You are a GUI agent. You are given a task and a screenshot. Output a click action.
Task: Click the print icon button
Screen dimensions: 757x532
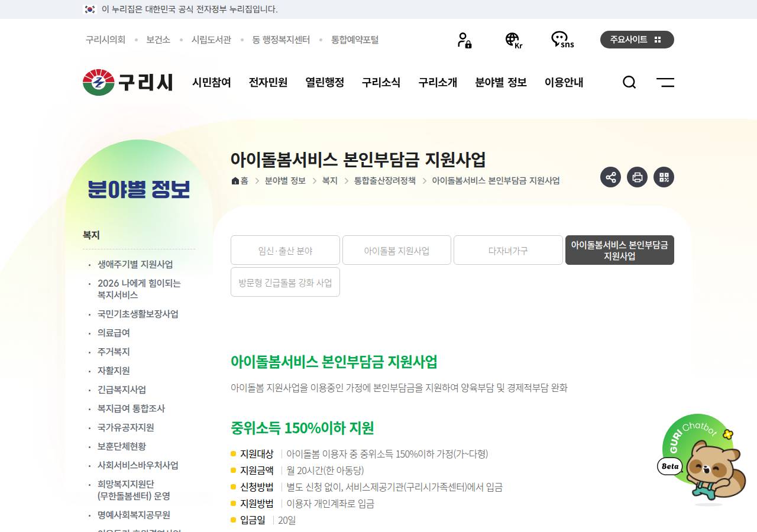(x=637, y=177)
